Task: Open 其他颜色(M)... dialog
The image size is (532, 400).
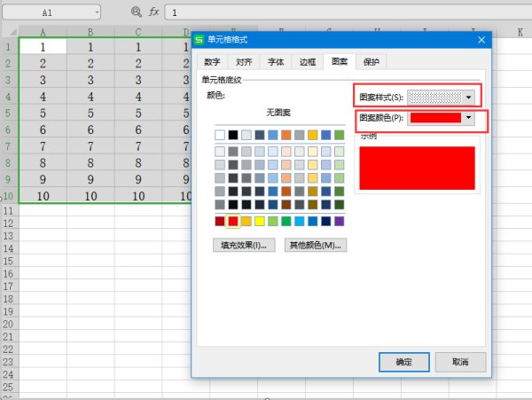Action: 316,245
